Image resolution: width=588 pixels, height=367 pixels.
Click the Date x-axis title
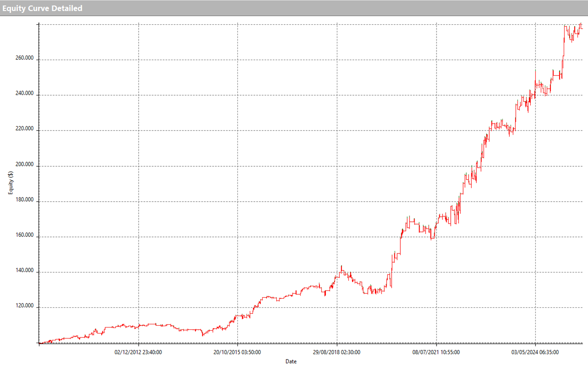(291, 362)
